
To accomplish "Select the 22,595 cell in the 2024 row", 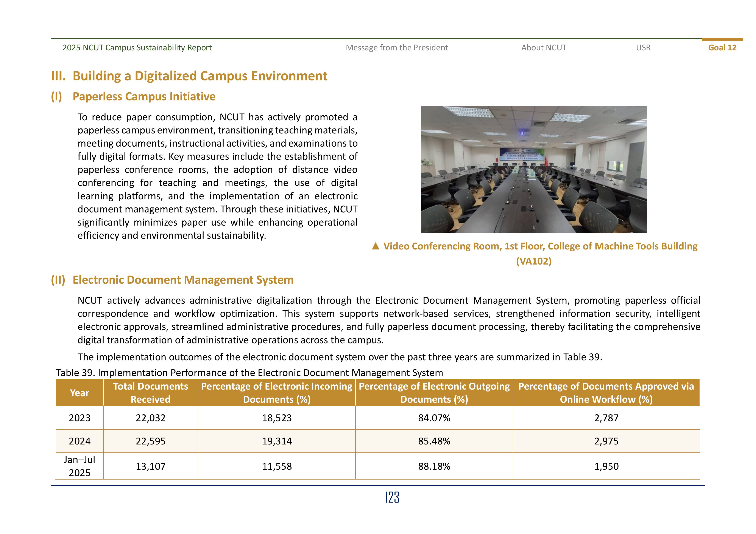I will [150, 441].
